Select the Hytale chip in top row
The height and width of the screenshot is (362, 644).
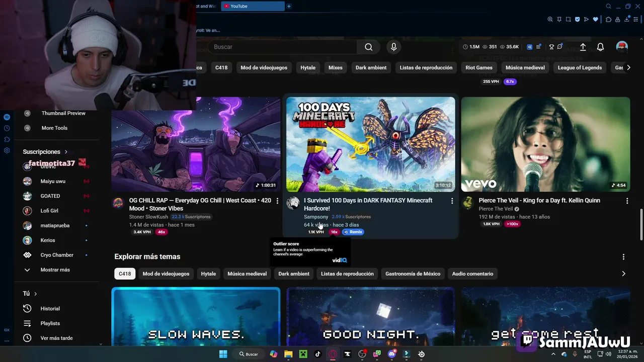pos(308,67)
